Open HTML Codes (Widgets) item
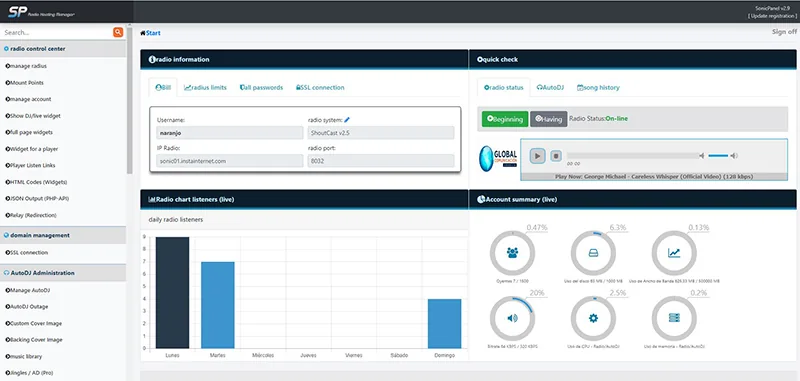Viewport: 800px width, 381px height. pos(36,182)
